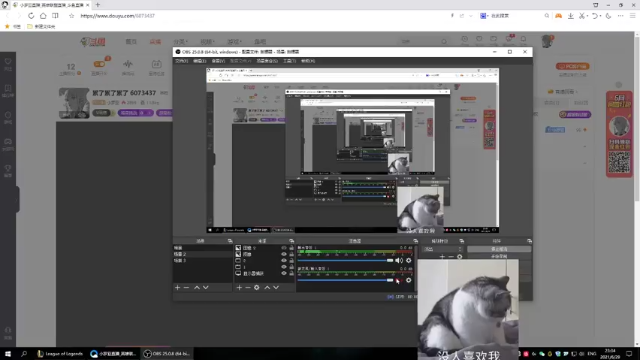Screen dimensions: 640x360
Task: Click the browser address bar URL
Action: click(x=118, y=16)
